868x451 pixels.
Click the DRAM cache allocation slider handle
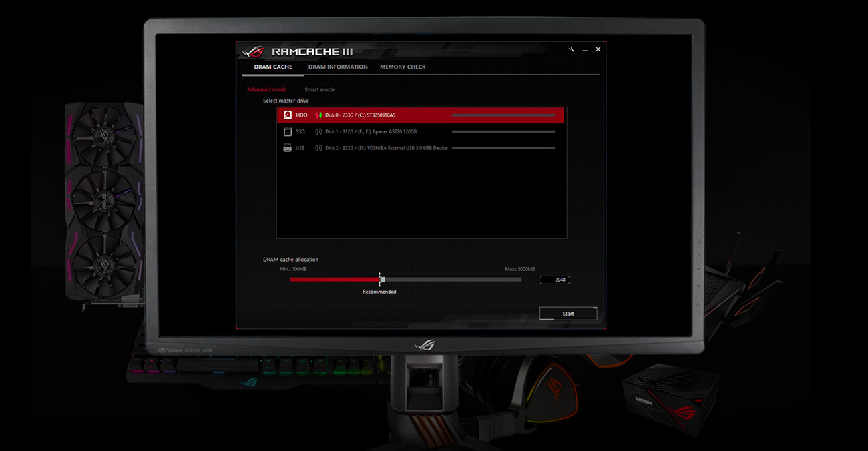tap(382, 280)
